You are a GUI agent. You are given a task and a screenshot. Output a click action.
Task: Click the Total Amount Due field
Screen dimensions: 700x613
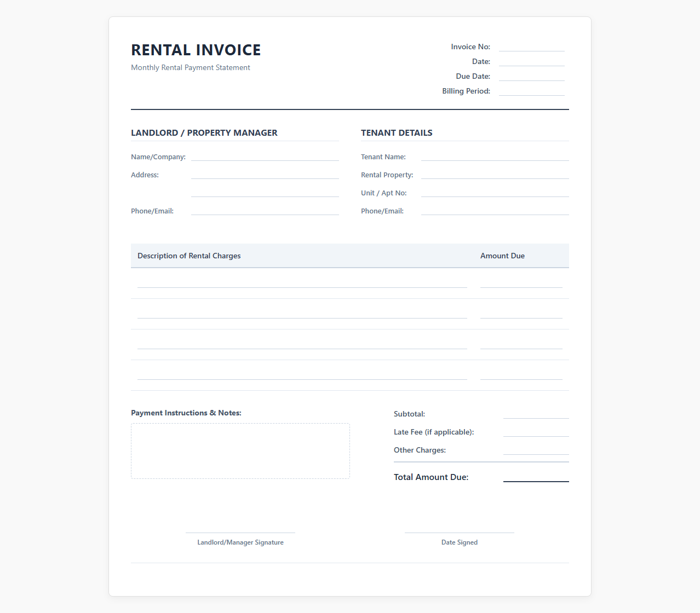(536, 476)
